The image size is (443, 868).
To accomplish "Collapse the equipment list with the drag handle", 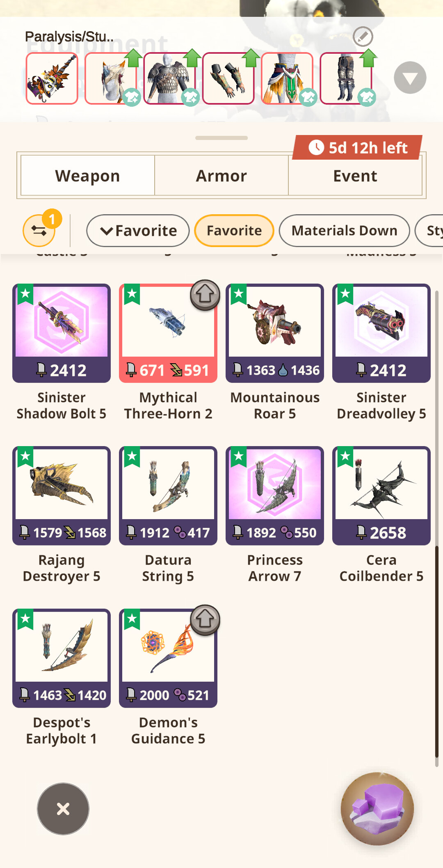I will tap(221, 138).
